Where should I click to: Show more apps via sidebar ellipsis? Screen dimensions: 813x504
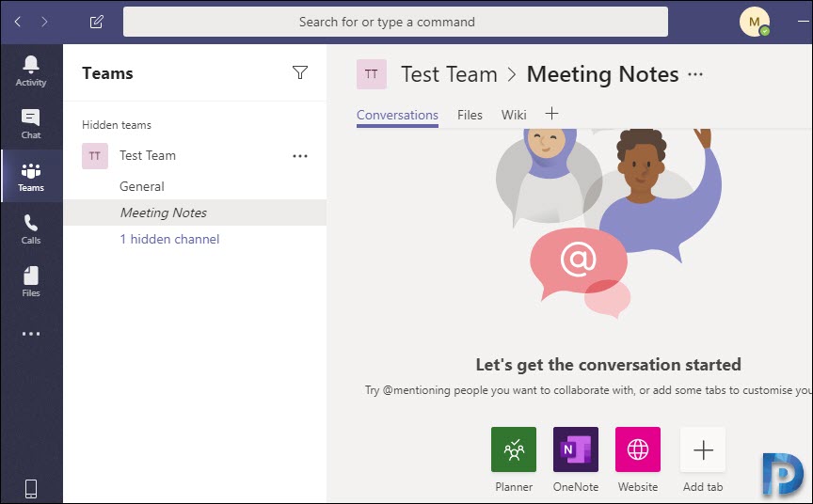pos(31,334)
